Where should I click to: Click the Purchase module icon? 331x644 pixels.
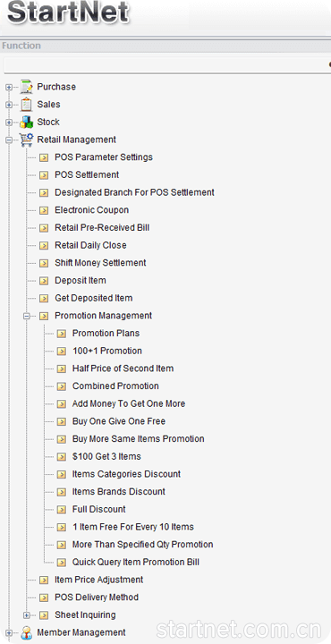pyautogui.click(x=26, y=87)
